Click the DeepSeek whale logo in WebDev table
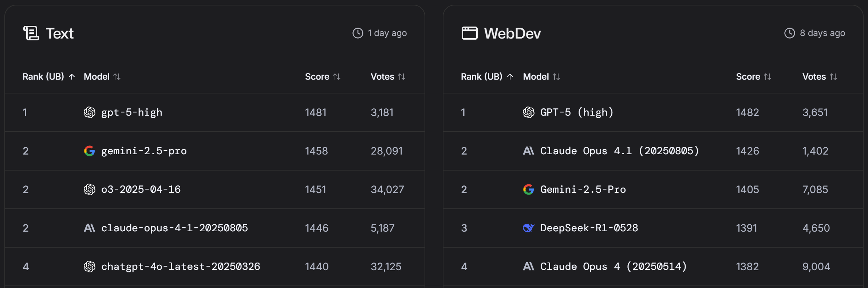This screenshot has width=868, height=288. tap(529, 228)
